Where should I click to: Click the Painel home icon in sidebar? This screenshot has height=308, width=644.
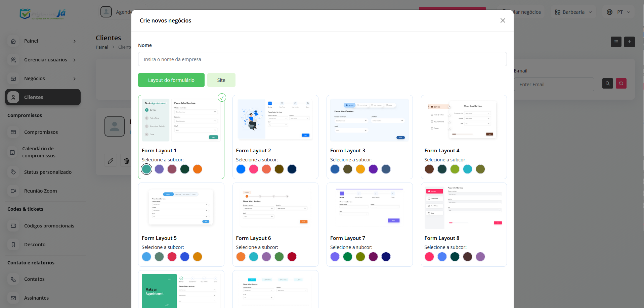click(x=13, y=41)
